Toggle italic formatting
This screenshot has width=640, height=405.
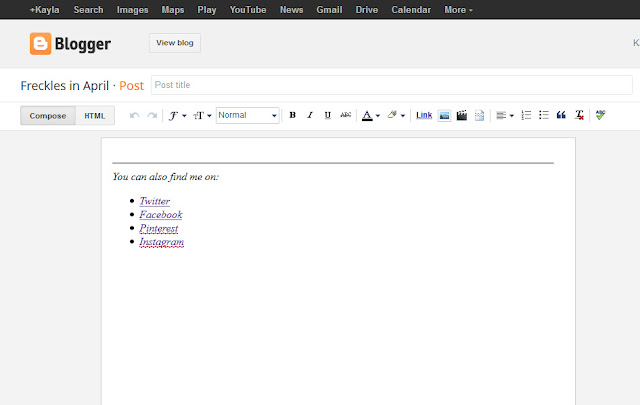tap(310, 115)
